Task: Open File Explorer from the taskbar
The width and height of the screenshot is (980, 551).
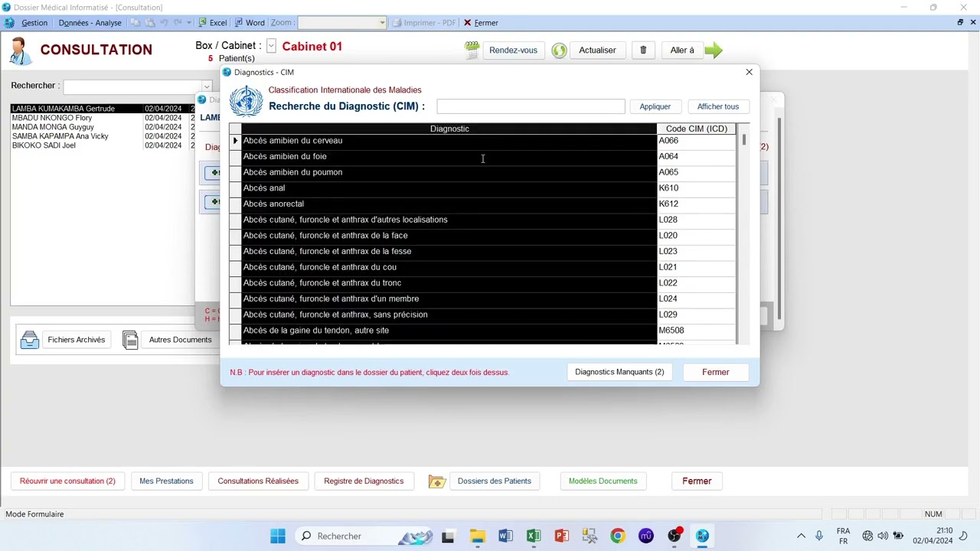Action: 477,536
